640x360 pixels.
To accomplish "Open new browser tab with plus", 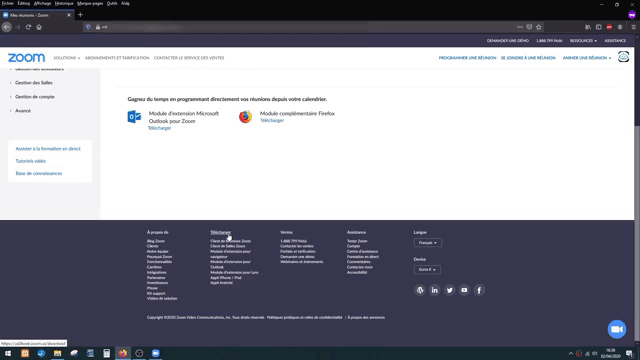I will (80, 15).
